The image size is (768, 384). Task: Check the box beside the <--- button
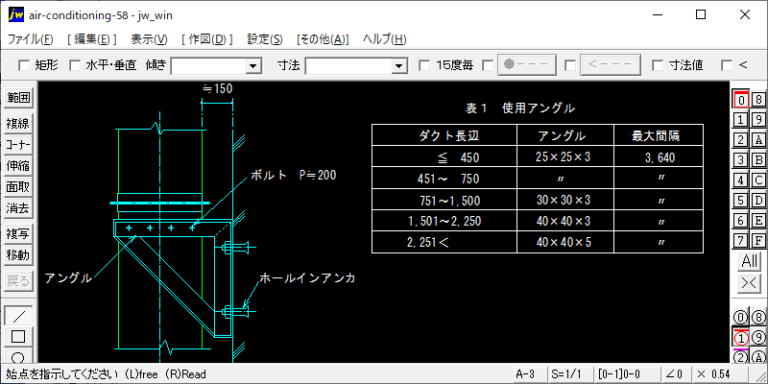click(x=570, y=65)
